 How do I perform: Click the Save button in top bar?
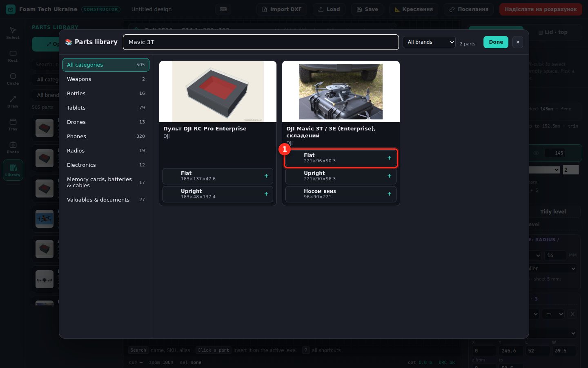pos(367,9)
